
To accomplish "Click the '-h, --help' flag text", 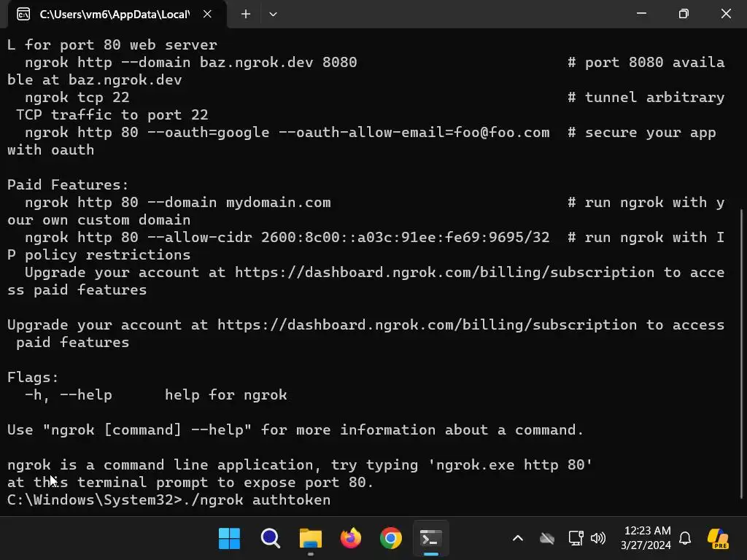I will 68,395.
